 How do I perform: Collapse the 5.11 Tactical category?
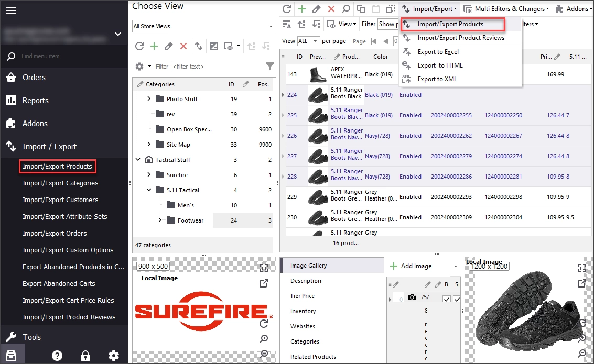[149, 190]
